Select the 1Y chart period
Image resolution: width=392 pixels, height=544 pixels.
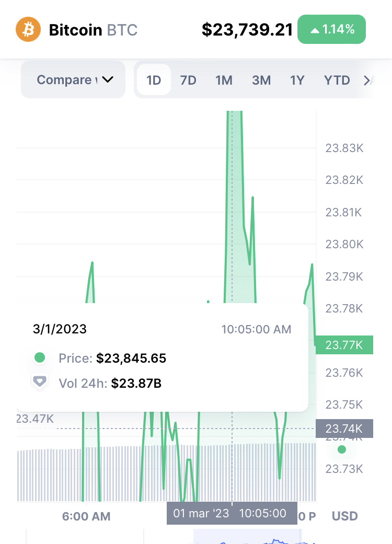(x=297, y=80)
